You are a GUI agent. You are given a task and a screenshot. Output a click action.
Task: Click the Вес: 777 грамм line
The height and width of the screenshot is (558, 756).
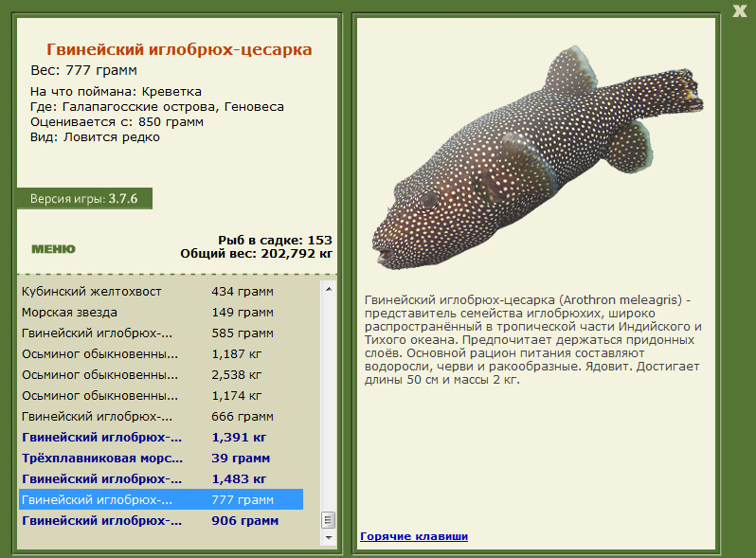pyautogui.click(x=84, y=70)
